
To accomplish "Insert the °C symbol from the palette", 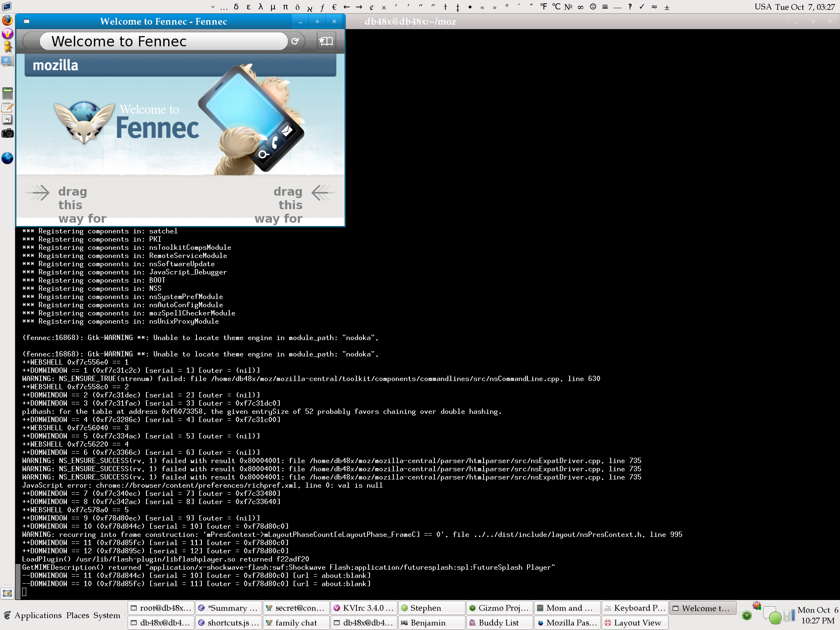I will coord(556,7).
